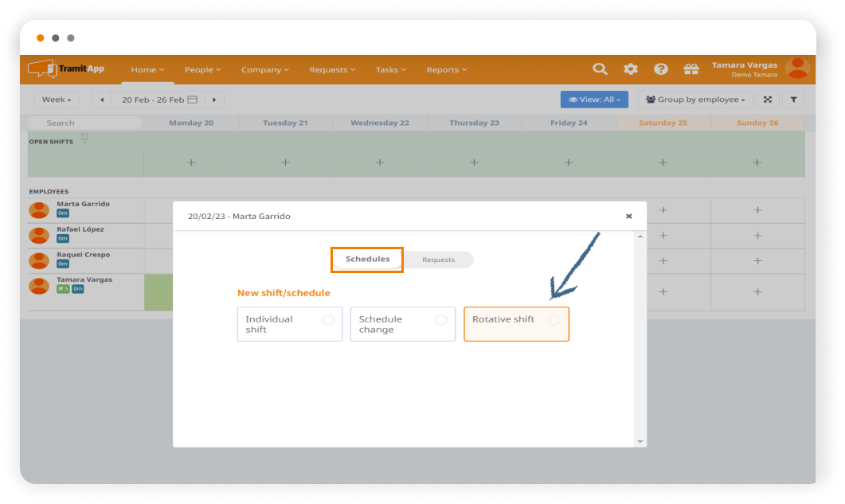This screenshot has width=845, height=504.
Task: Click the pin icon beside Open Shifts
Action: point(84,139)
